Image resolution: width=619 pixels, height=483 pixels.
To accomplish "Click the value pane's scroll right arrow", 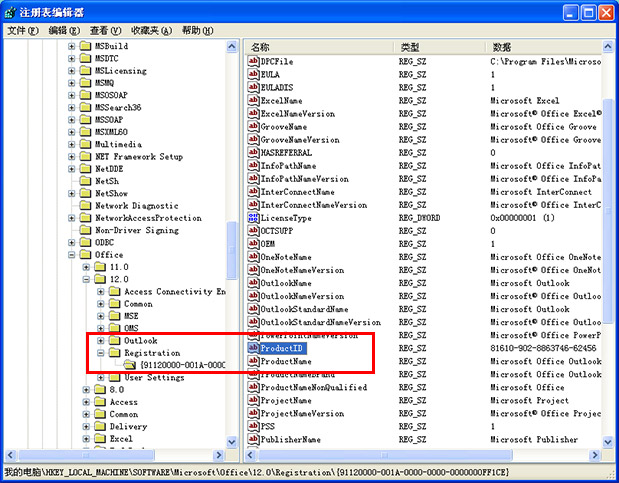I will [x=595, y=455].
